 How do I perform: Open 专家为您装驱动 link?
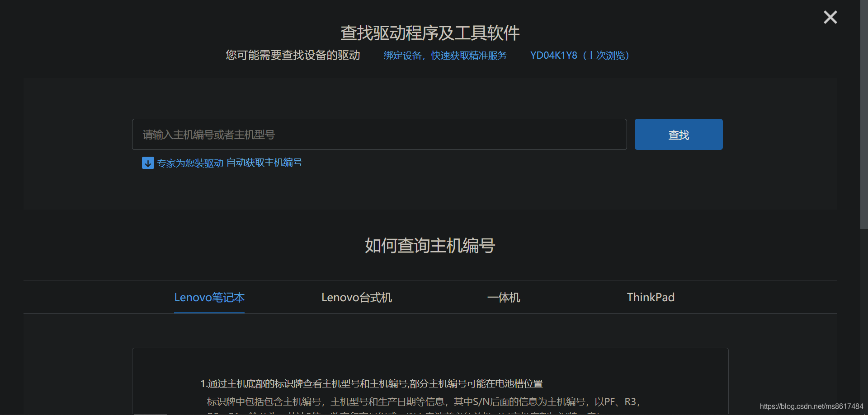point(190,163)
